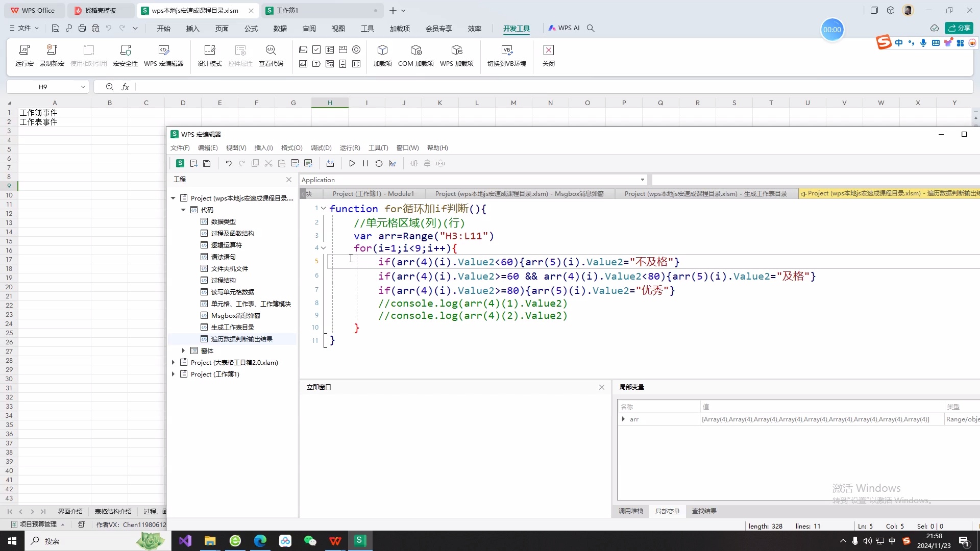Viewport: 980px width, 551px height.
Task: Switch to the 生成工作表目录 code tab
Action: click(705, 193)
